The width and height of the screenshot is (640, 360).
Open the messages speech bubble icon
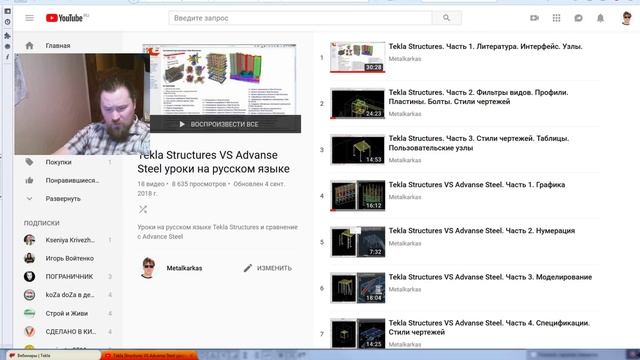click(x=578, y=18)
